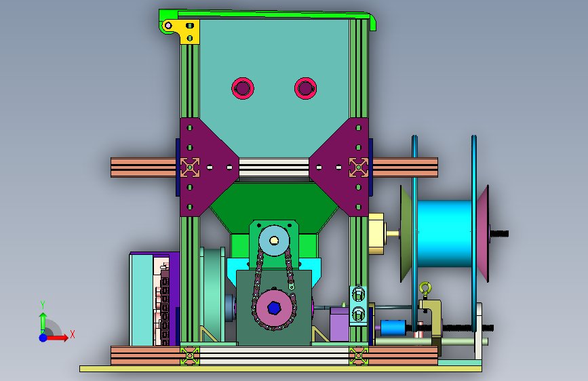
Task: Select the pink spool cone flange on right
Action: [x=483, y=234]
